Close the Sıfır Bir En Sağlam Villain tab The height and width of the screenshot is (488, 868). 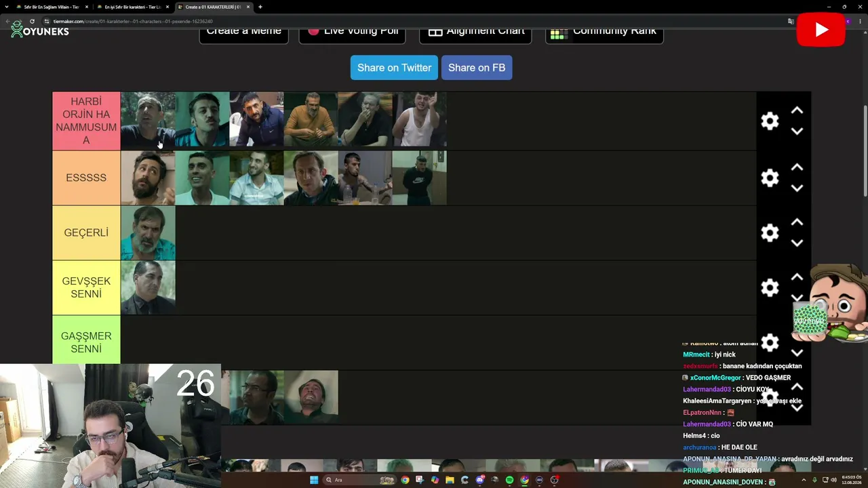click(x=87, y=7)
